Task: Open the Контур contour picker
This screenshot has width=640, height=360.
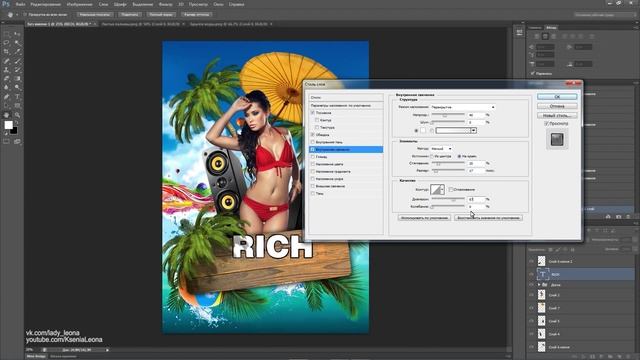Action: pos(437,189)
